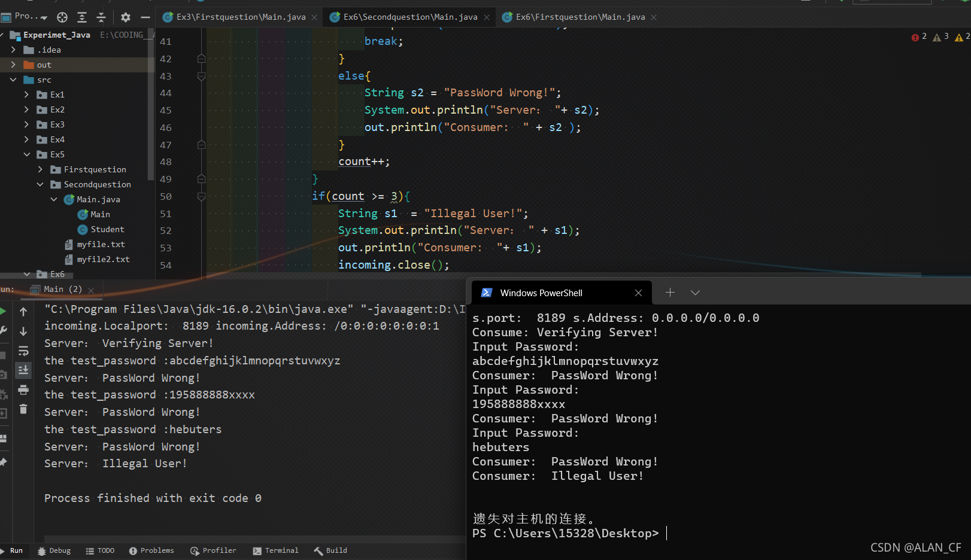
Task: Rerun Main with the green play icon
Action: [x=3, y=311]
